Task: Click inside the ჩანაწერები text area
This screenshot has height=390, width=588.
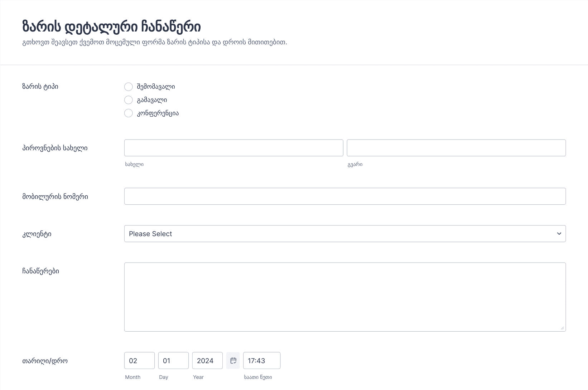Action: click(345, 297)
